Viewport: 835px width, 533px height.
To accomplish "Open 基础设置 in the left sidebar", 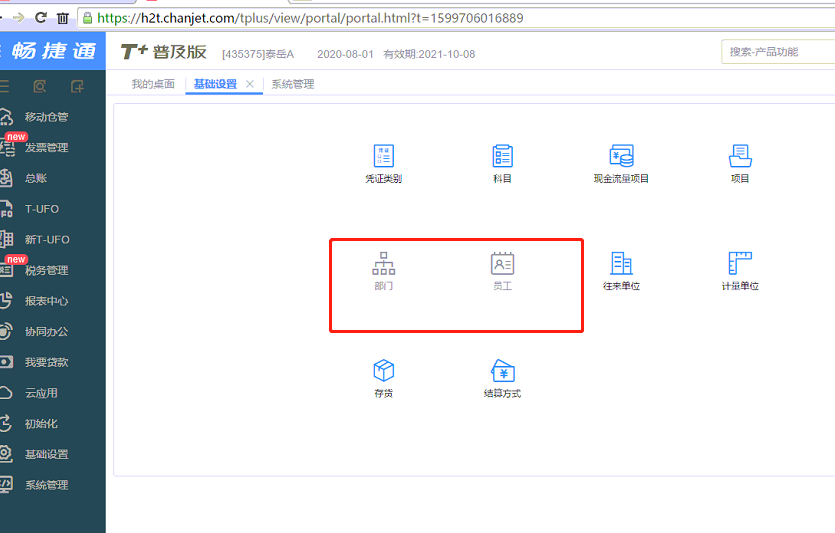I will click(46, 454).
